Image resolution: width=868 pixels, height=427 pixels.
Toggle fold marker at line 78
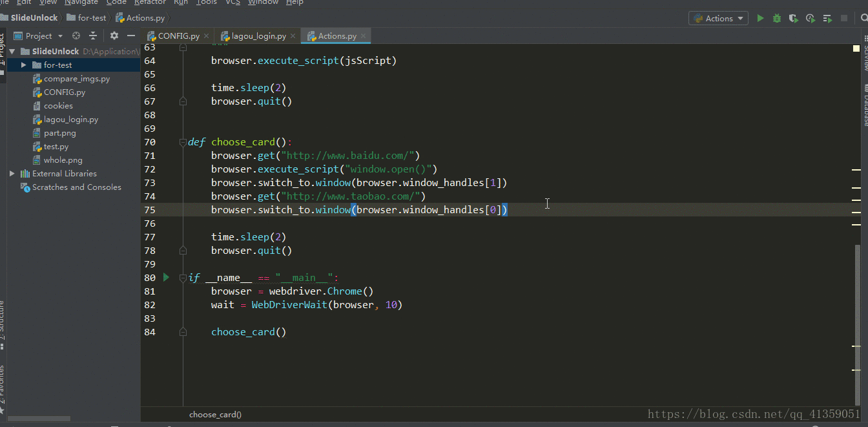point(183,251)
